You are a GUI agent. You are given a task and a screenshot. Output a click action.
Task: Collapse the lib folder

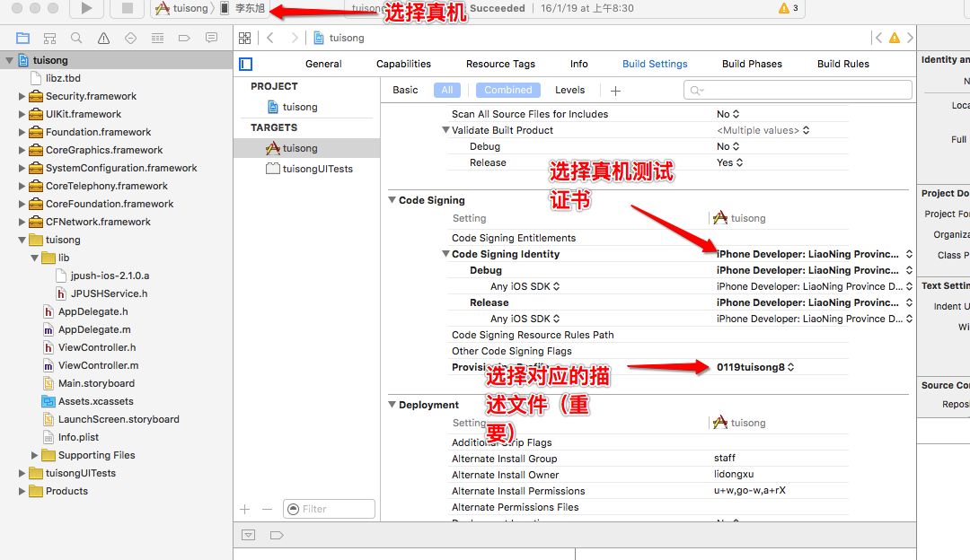point(34,258)
